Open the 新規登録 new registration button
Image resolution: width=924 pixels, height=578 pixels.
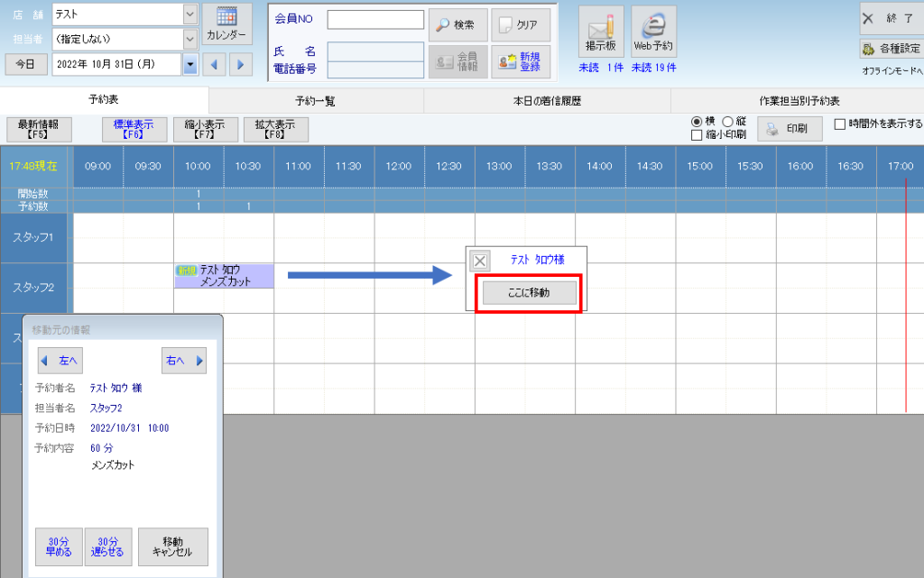[x=520, y=61]
